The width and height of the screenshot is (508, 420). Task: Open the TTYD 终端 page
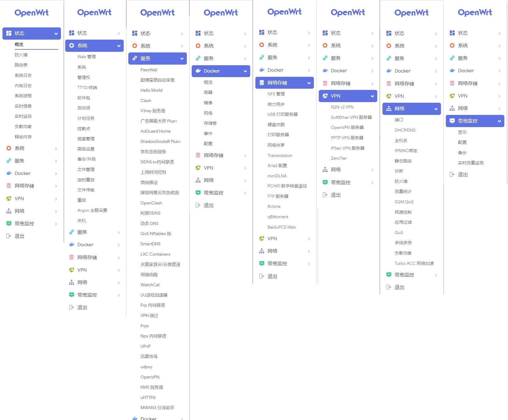click(87, 87)
